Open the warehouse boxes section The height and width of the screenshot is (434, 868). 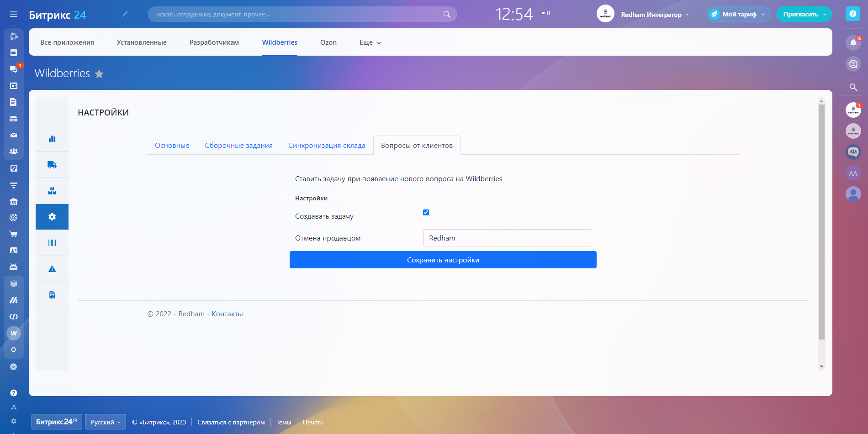point(52,191)
